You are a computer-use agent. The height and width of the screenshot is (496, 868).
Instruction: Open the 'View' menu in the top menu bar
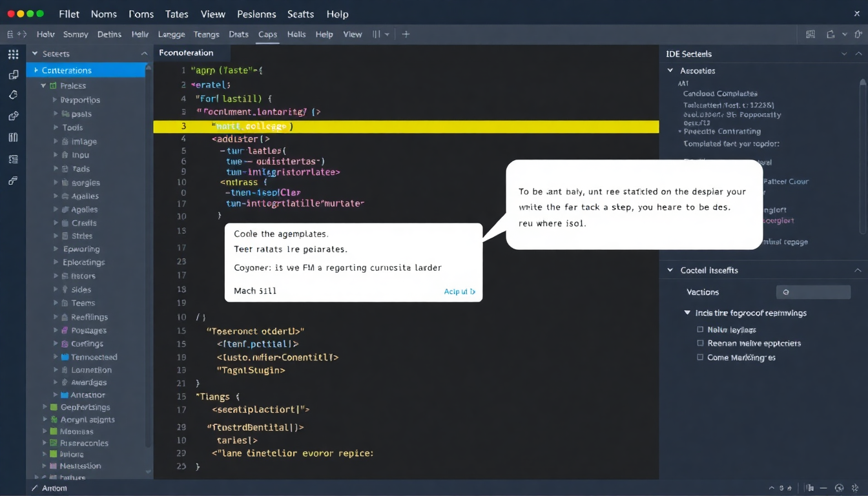(x=212, y=14)
